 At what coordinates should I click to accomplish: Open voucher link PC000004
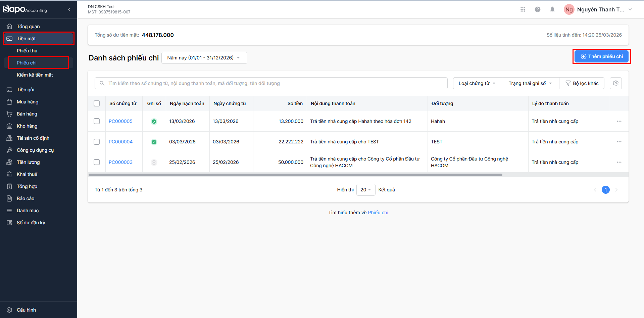120,142
